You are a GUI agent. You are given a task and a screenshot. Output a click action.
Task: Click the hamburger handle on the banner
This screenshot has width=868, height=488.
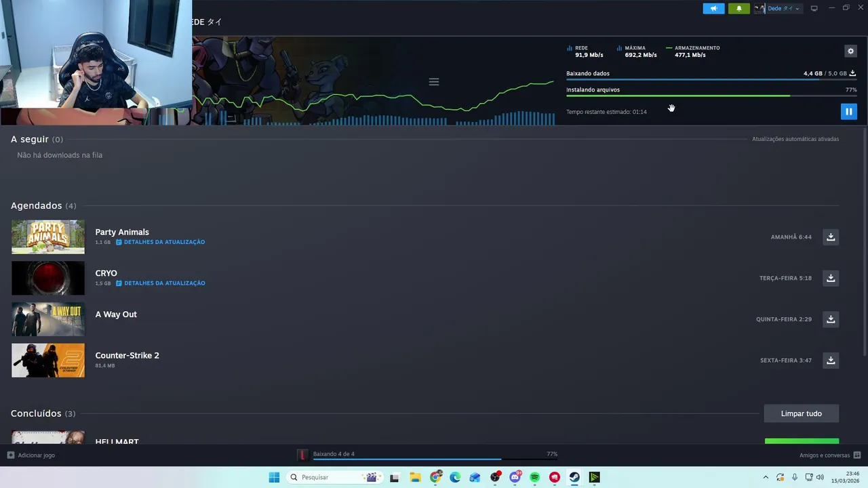(x=434, y=82)
